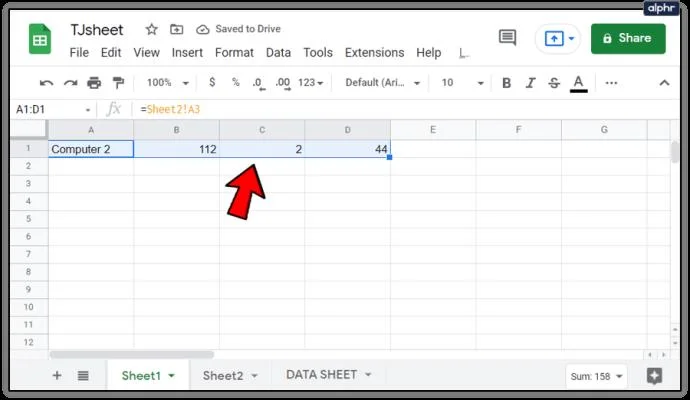
Task: Add a new sheet with plus icon
Action: click(x=57, y=375)
